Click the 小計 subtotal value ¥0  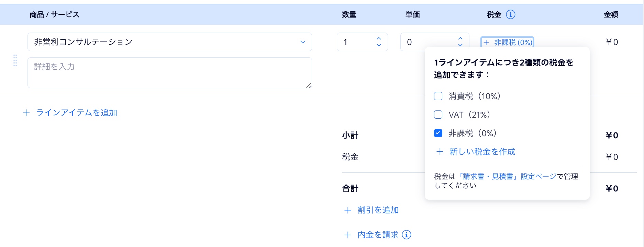pos(612,135)
